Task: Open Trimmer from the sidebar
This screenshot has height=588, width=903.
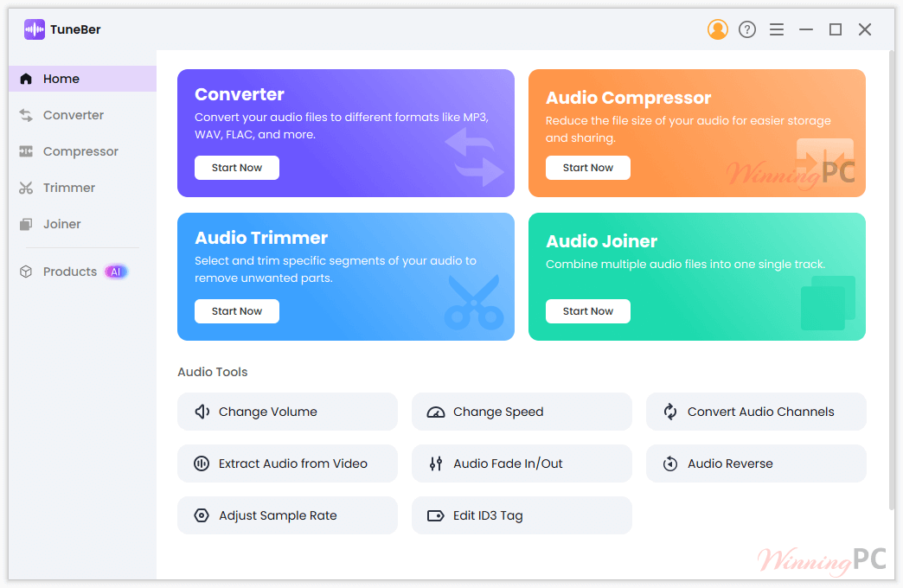Action: pyautogui.click(x=82, y=188)
